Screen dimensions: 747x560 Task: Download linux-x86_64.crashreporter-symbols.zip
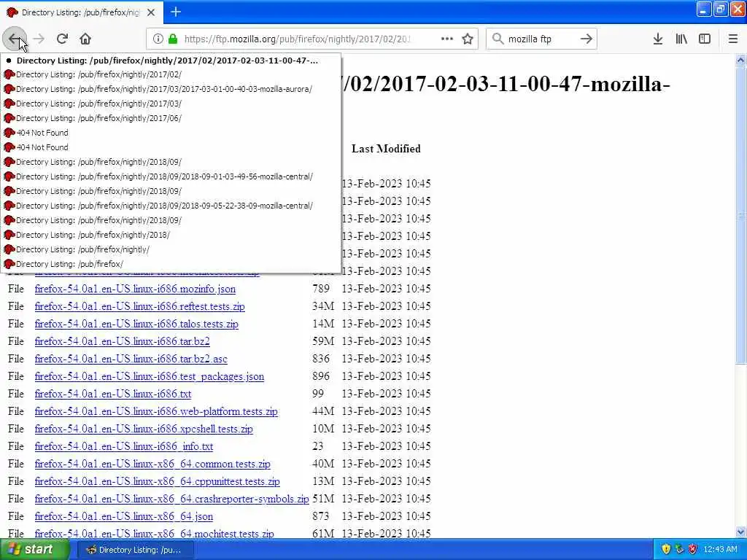[x=171, y=499]
